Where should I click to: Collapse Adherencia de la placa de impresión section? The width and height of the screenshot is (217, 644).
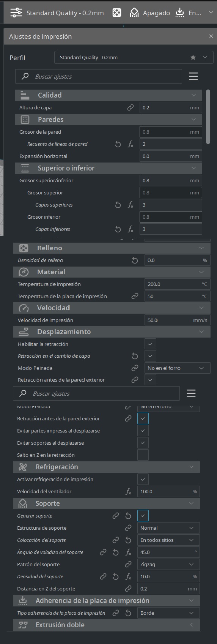[106, 600]
